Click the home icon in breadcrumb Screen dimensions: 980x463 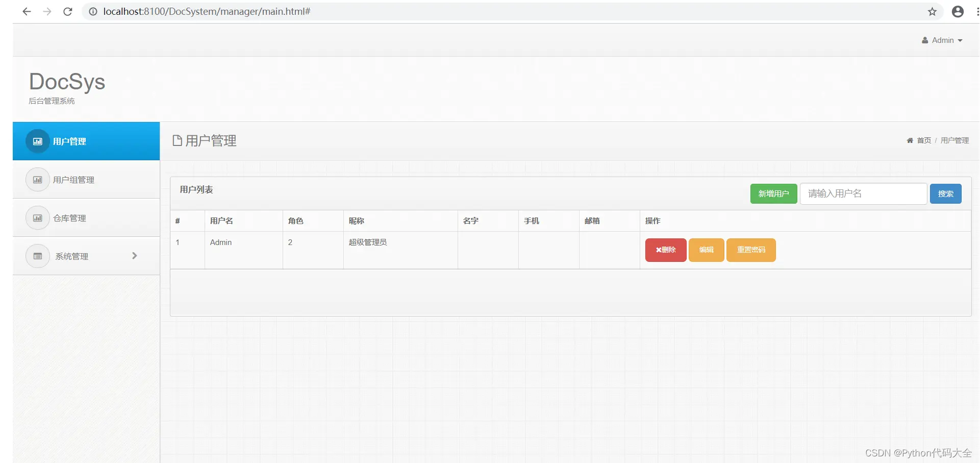[x=910, y=140]
